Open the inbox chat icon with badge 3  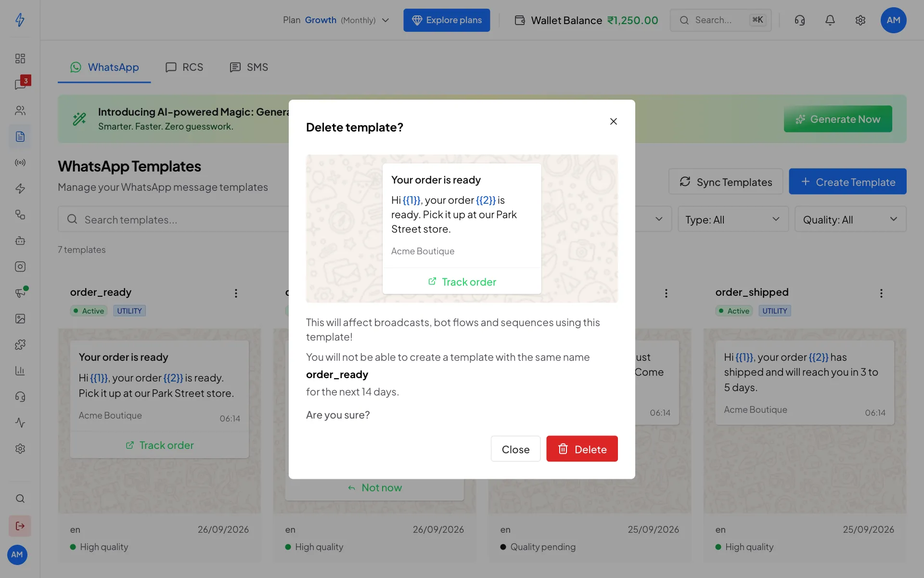20,84
